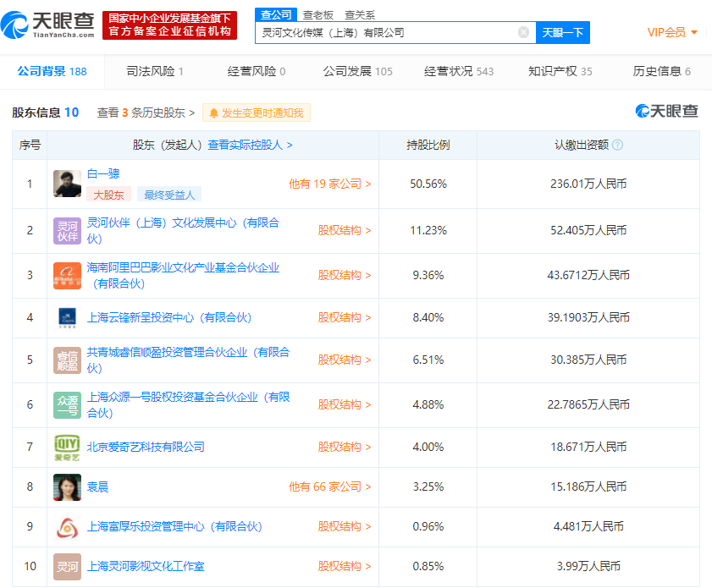The image size is (712, 588).
Task: Click the 上海富厚乐 red logo icon
Action: pyautogui.click(x=67, y=527)
